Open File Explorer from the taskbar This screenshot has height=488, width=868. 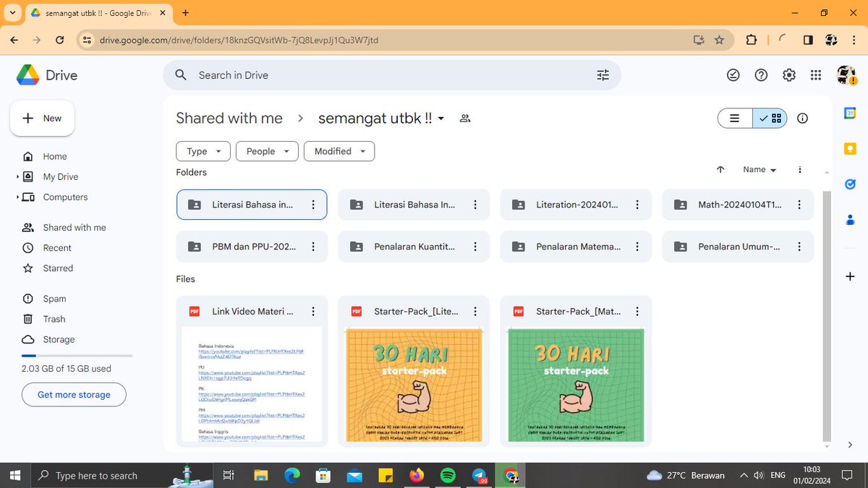click(x=261, y=475)
